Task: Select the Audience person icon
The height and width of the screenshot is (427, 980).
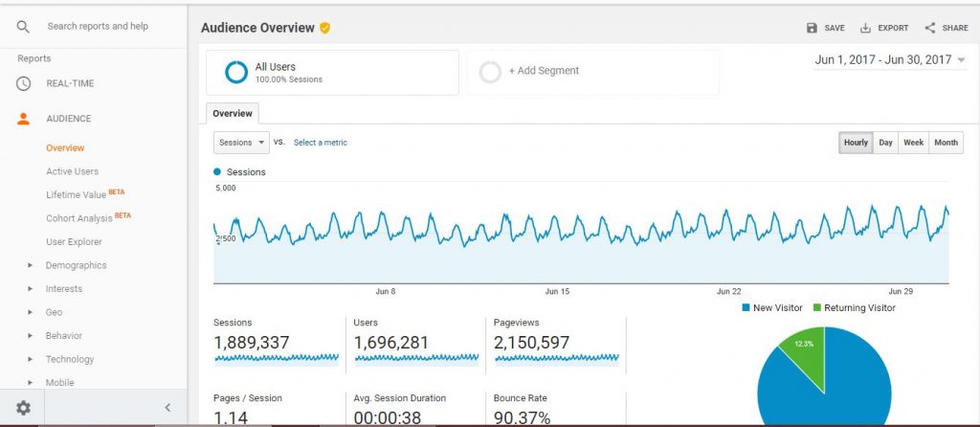Action: point(23,119)
